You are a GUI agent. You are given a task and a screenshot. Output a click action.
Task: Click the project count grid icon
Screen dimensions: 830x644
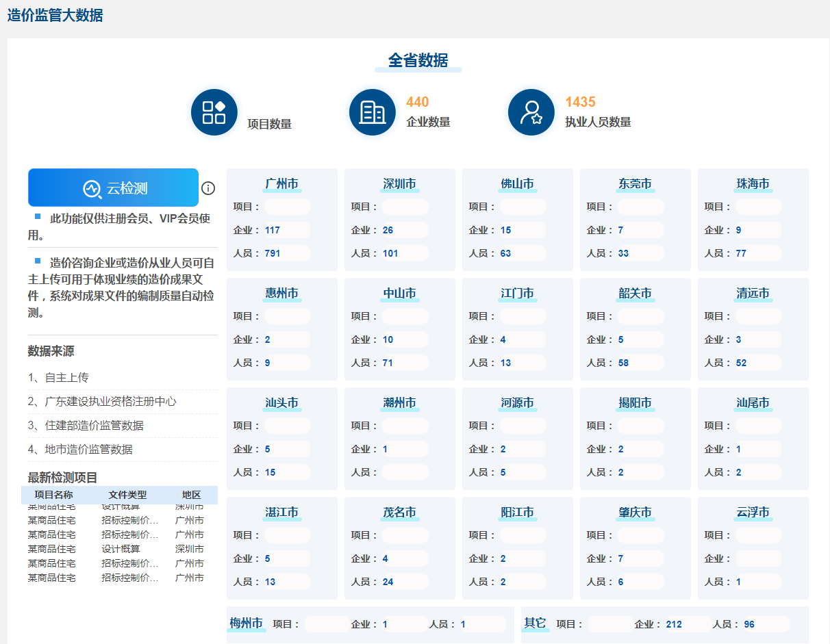pyautogui.click(x=214, y=112)
